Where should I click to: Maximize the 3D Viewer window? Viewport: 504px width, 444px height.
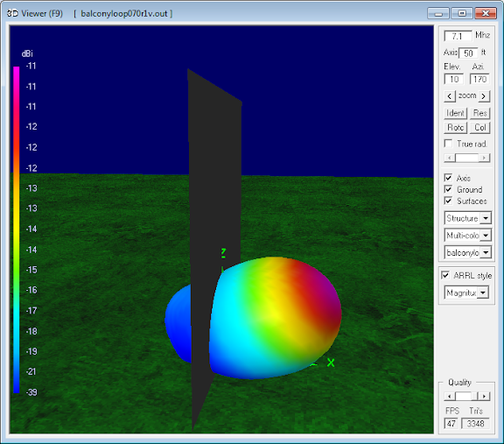(462, 13)
